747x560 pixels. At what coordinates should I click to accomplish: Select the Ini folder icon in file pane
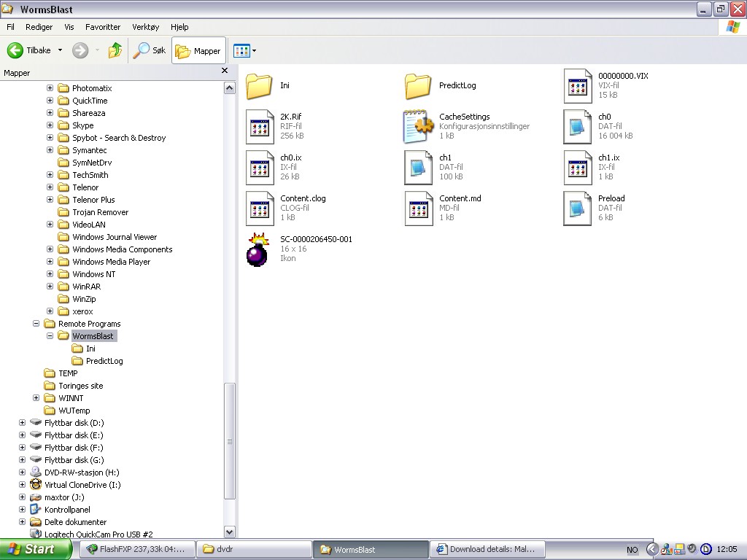(x=259, y=86)
